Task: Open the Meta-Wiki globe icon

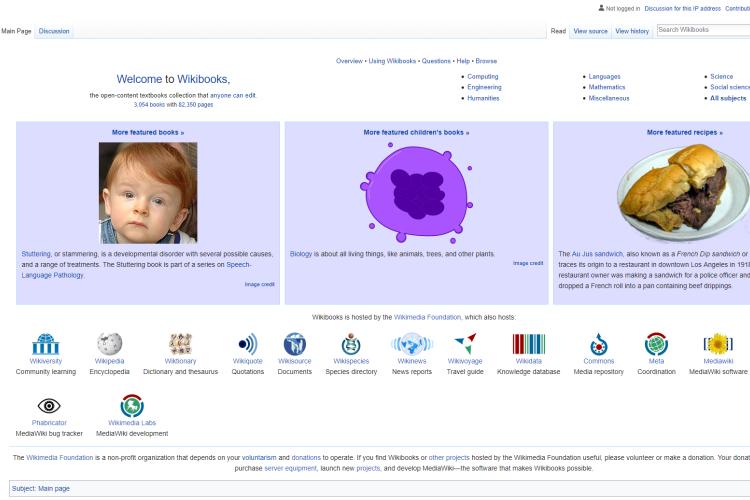Action: (656, 344)
